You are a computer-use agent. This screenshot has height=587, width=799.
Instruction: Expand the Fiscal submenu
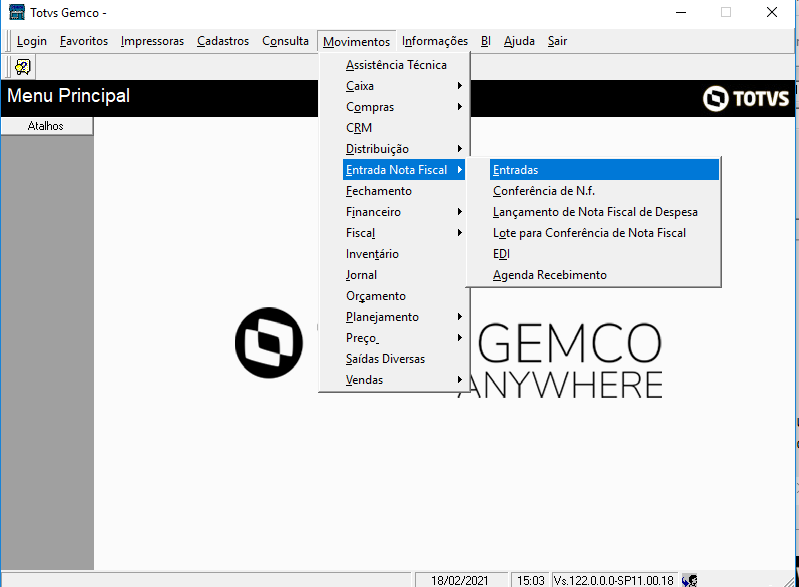[x=404, y=233]
